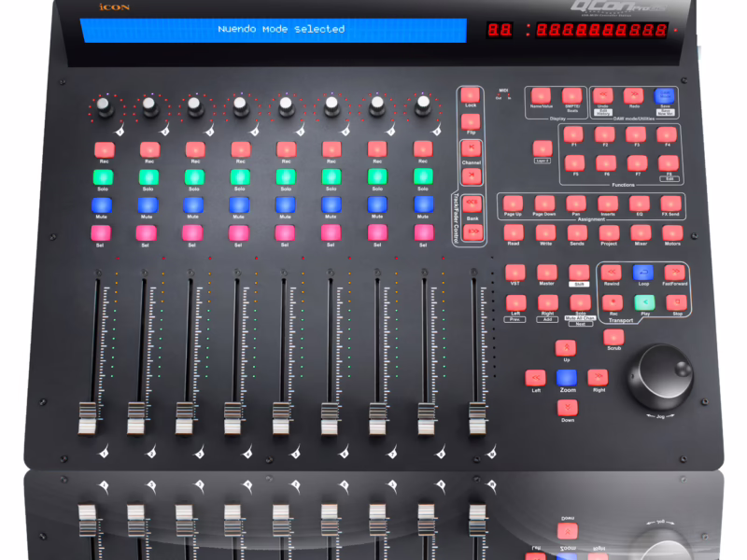Screen dimensions: 747x560
Task: Click the Left / Prev. button
Action: (515, 302)
